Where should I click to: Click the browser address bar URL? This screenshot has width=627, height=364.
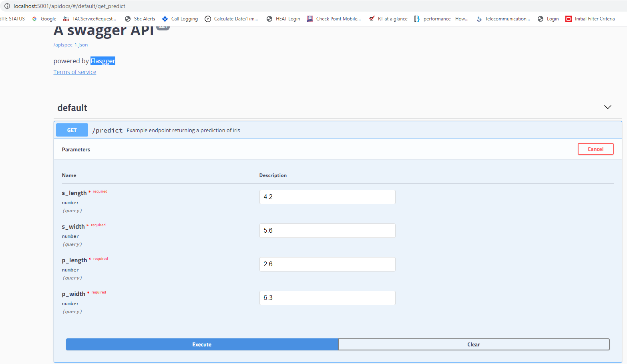69,6
